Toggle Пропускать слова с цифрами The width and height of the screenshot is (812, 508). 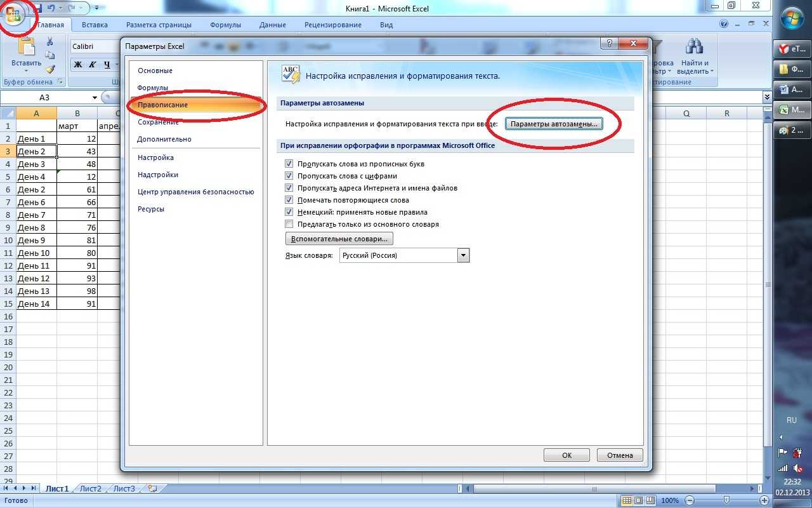(x=289, y=176)
